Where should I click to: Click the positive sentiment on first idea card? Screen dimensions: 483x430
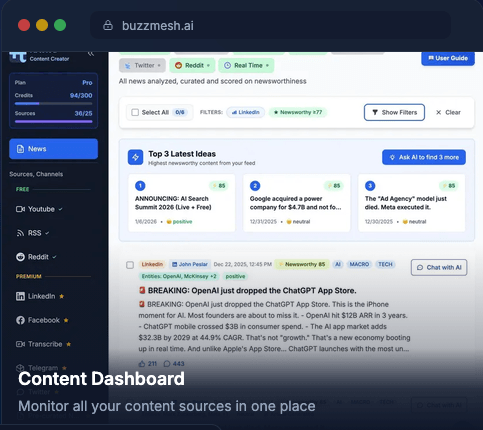click(179, 222)
